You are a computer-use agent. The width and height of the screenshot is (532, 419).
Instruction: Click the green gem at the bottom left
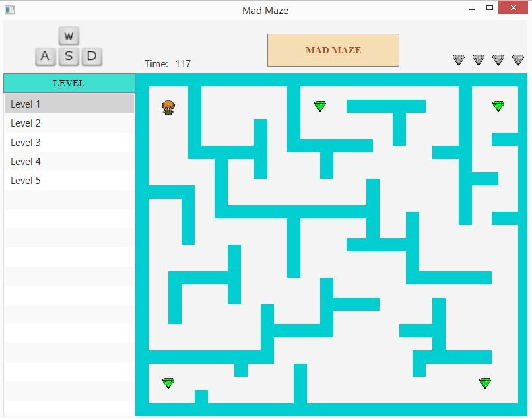[x=168, y=383]
